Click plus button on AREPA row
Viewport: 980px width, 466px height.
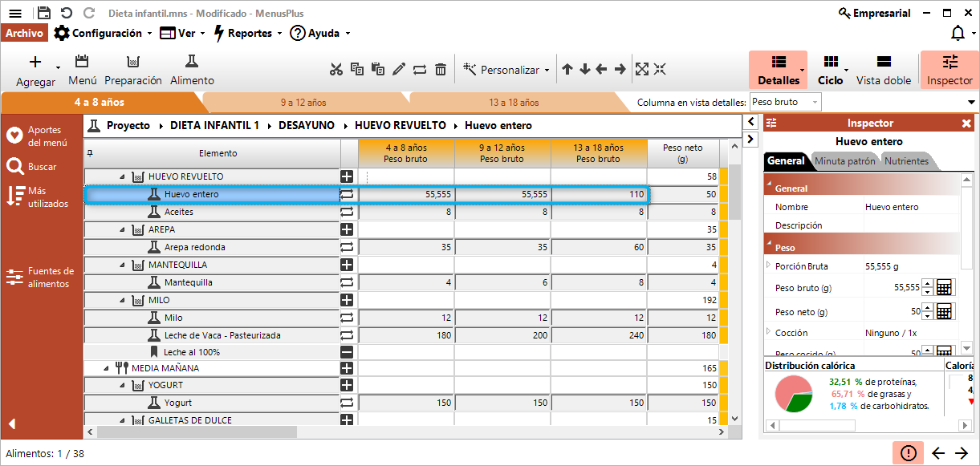347,229
